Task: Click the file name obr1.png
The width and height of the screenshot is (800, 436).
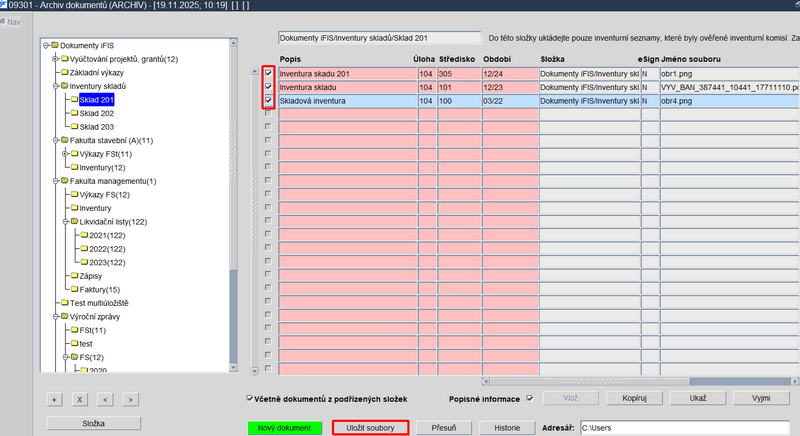Action: coord(677,73)
